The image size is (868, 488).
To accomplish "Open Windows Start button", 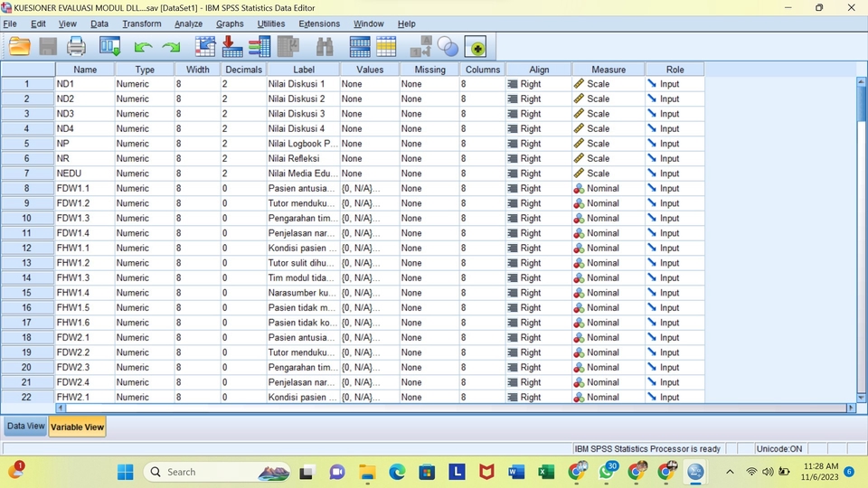I will (x=126, y=472).
